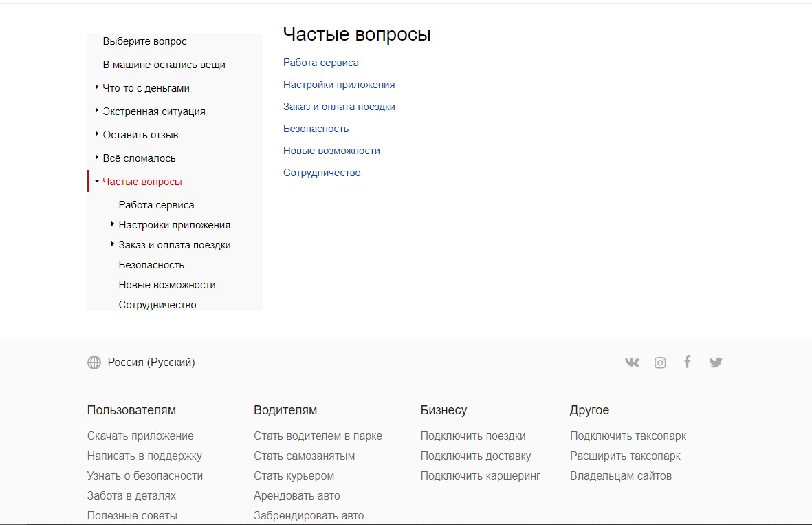The image size is (812, 525).
Task: Open 'Новые возможности' link in main list
Action: point(331,151)
